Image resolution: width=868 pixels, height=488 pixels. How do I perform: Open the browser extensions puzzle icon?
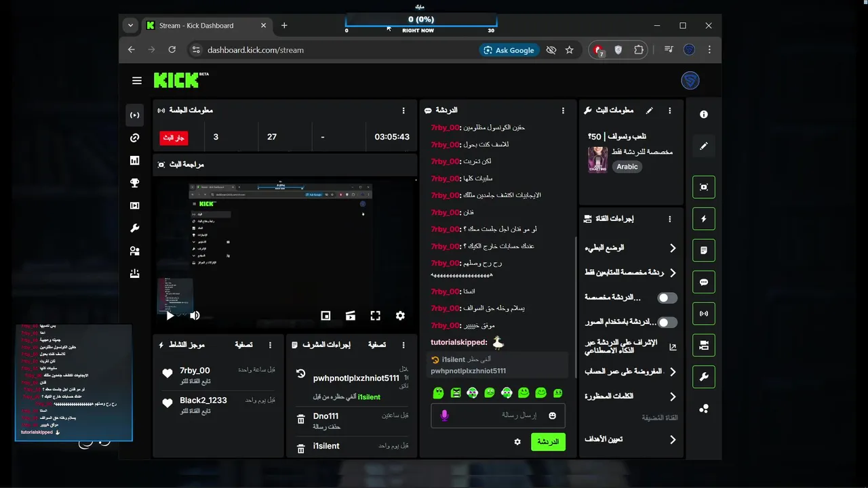[639, 50]
